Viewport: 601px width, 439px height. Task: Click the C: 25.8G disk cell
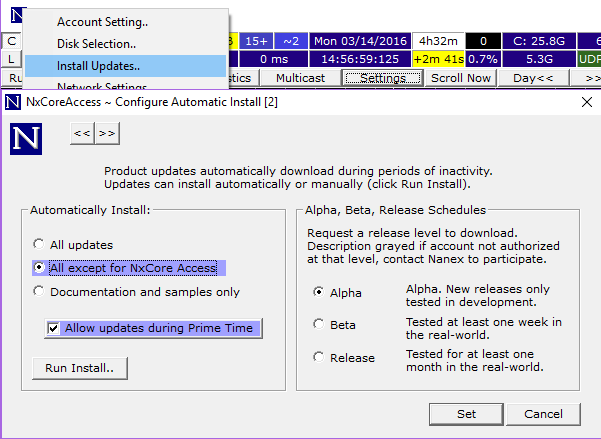pos(539,41)
